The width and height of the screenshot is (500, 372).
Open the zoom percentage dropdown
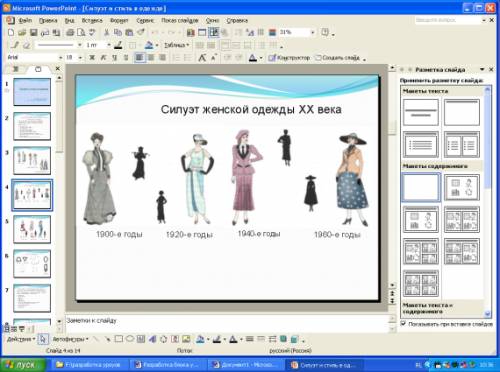click(x=313, y=33)
